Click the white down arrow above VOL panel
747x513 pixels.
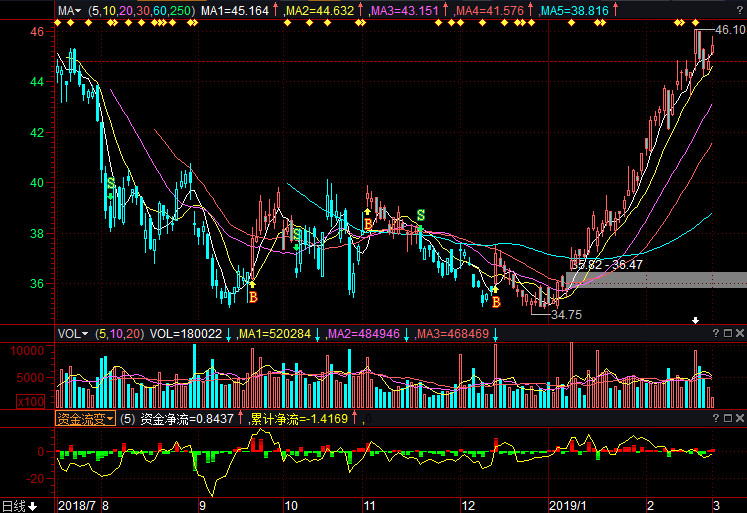(x=697, y=320)
